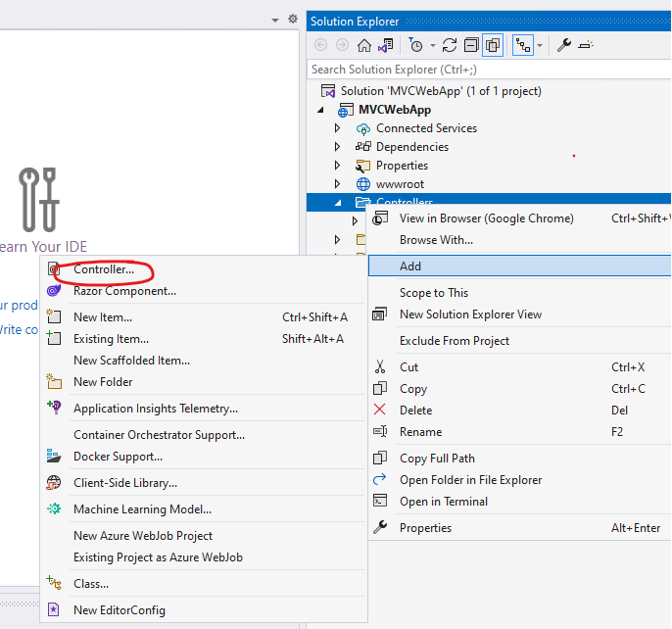Select Machine Learning Model...

pos(142,509)
